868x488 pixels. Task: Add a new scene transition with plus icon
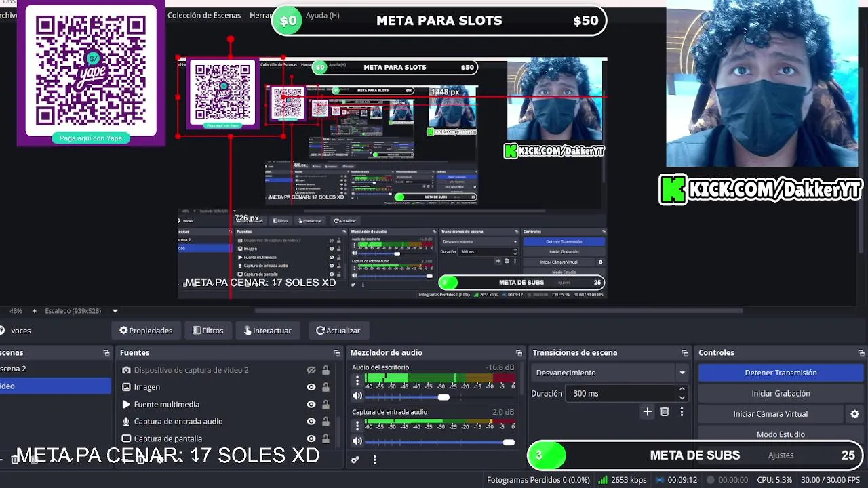click(647, 411)
